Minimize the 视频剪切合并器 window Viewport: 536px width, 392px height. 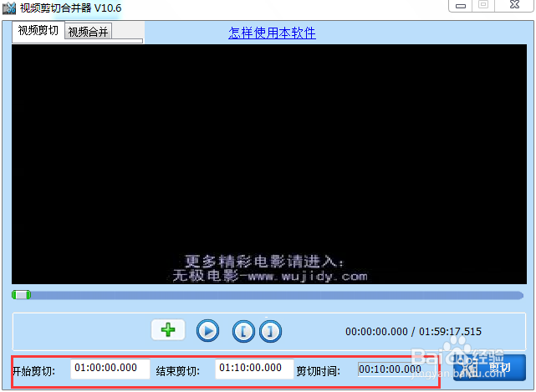pyautogui.click(x=461, y=6)
